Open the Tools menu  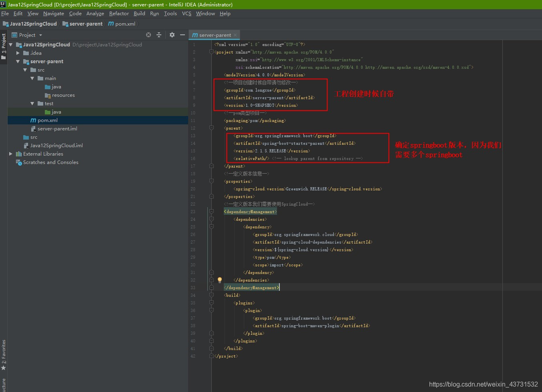(170, 14)
